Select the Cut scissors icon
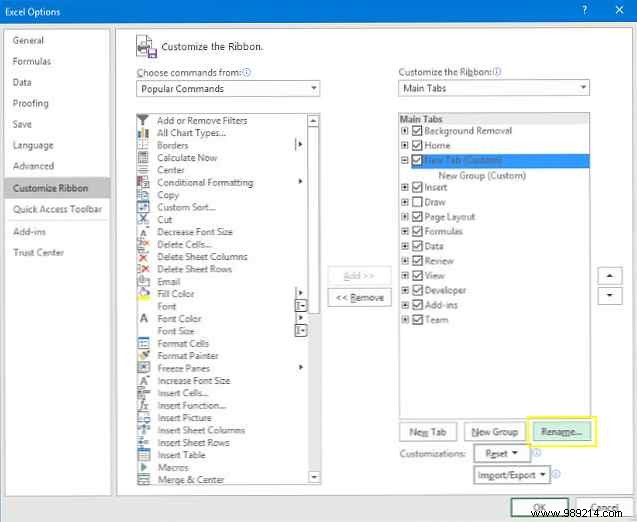Image resolution: width=637 pixels, height=522 pixels. 143,219
